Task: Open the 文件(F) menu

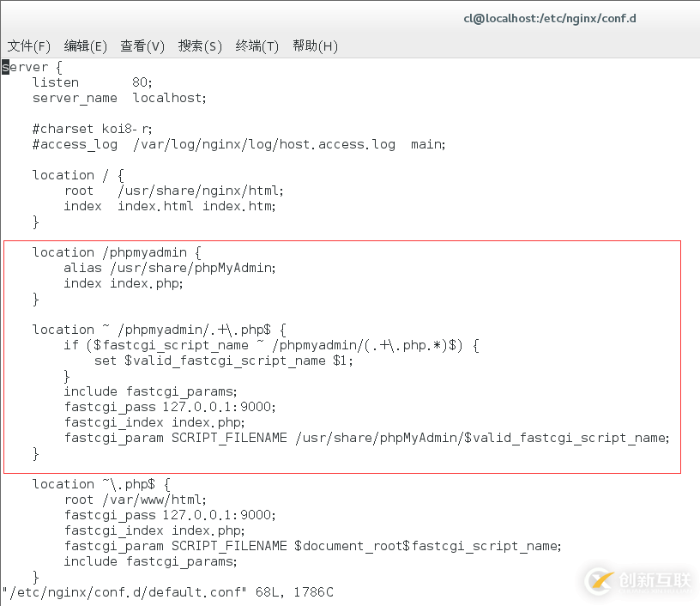Action: point(28,46)
